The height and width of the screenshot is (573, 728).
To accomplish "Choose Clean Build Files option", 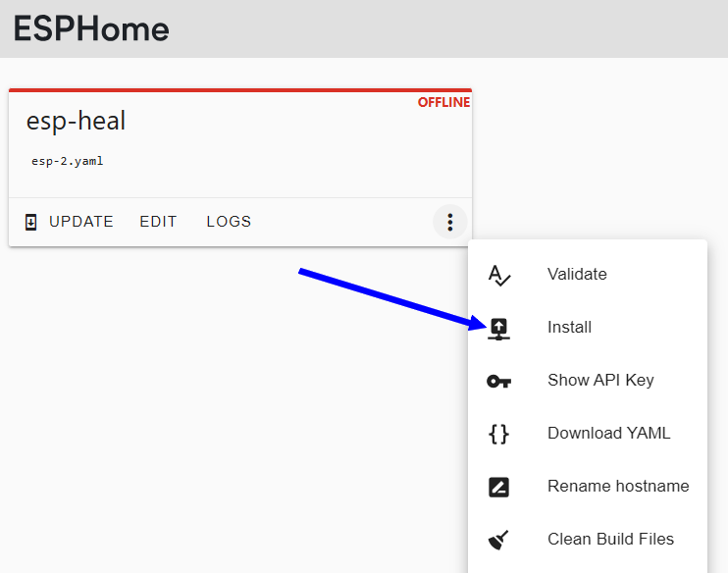I will 610,540.
